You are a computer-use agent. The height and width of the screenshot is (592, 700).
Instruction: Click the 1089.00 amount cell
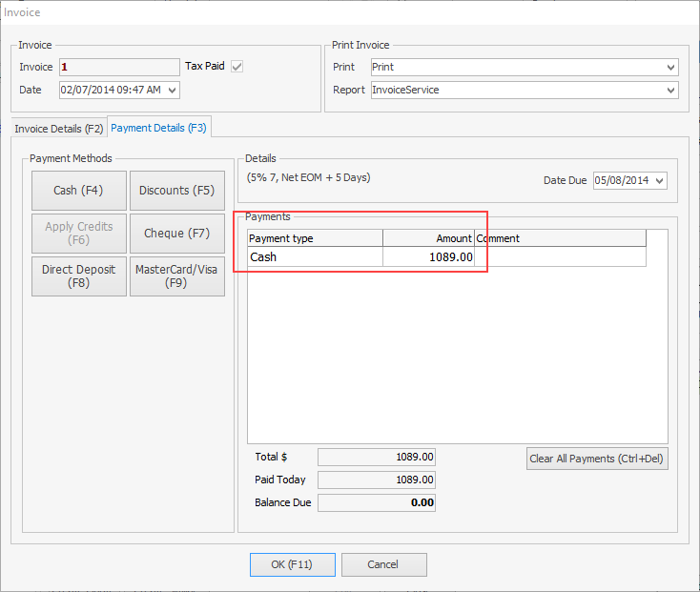428,257
